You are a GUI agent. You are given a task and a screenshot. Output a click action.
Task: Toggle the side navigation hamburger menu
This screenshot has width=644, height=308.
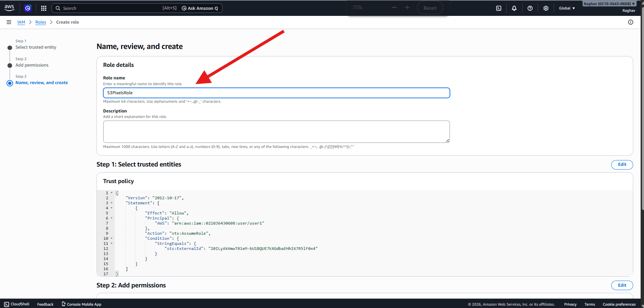click(x=9, y=22)
